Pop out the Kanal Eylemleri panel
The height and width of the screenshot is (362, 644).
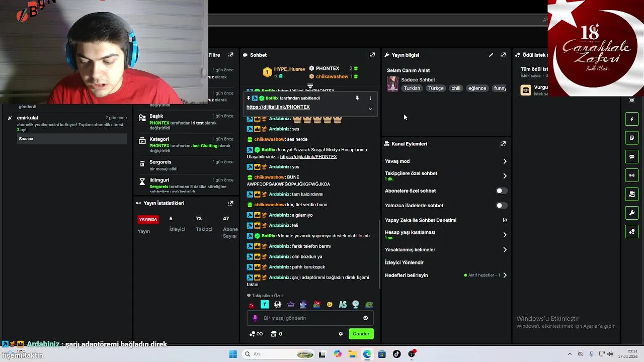503,144
